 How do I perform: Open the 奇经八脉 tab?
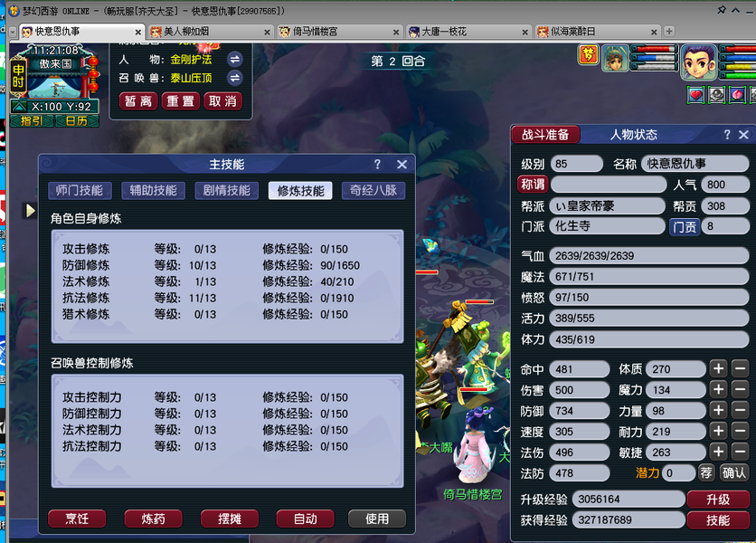tap(373, 191)
